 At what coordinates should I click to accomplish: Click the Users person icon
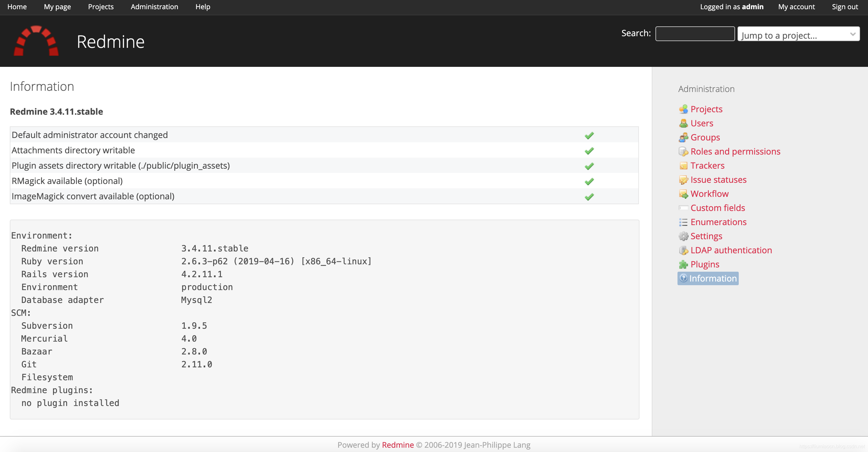pyautogui.click(x=683, y=124)
